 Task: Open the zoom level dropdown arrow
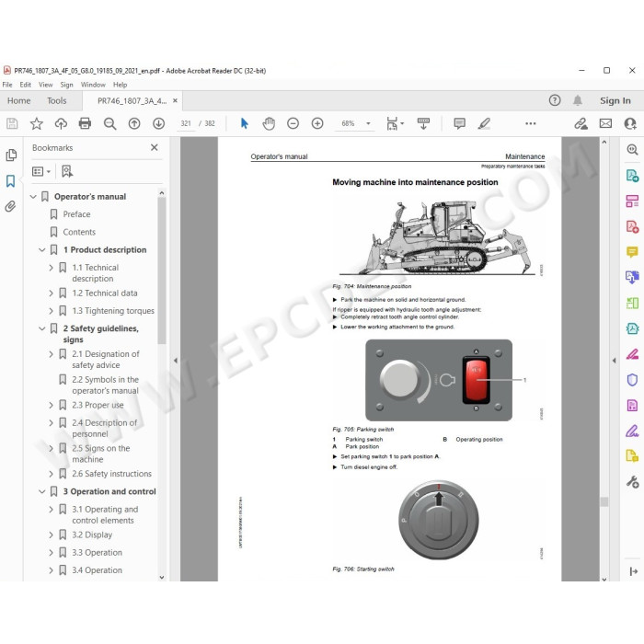point(368,123)
